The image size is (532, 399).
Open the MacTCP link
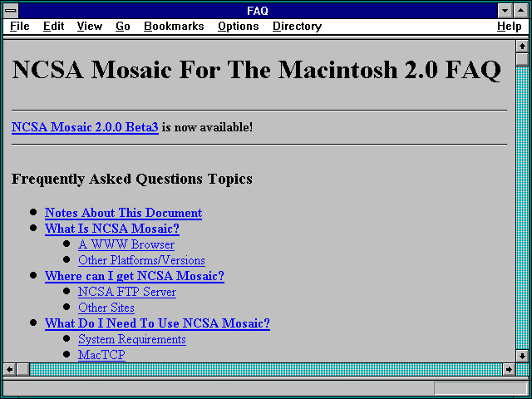[x=101, y=355]
